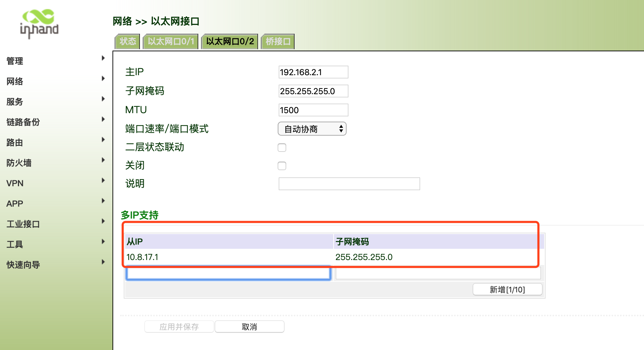
Task: Open the 端口速率/端口模式 dropdown
Action: tap(312, 129)
